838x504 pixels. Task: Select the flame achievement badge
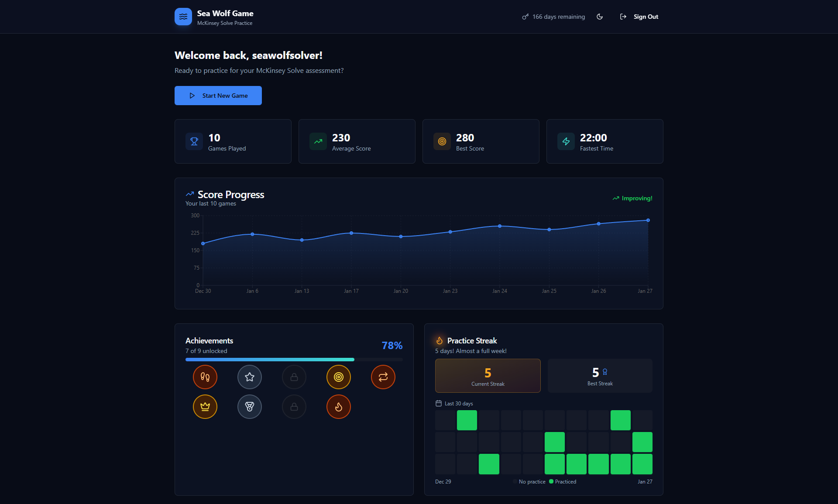coord(339,407)
